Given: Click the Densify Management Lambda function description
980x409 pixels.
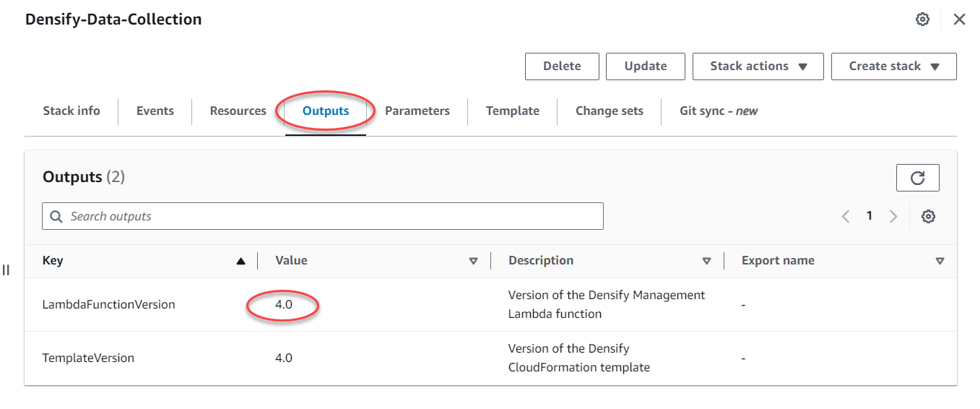Looking at the screenshot, I should pos(607,304).
